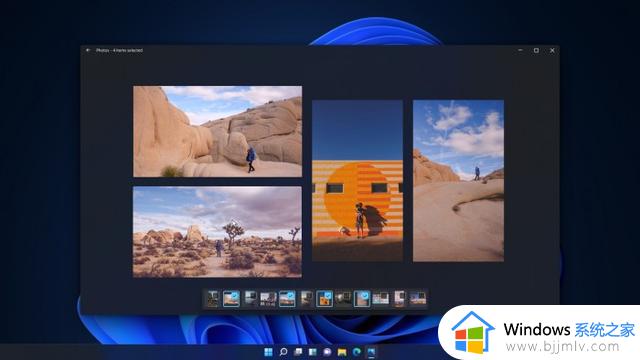Tick the empty checkbox on tenth filmstrip thumbnail

[x=385, y=296]
